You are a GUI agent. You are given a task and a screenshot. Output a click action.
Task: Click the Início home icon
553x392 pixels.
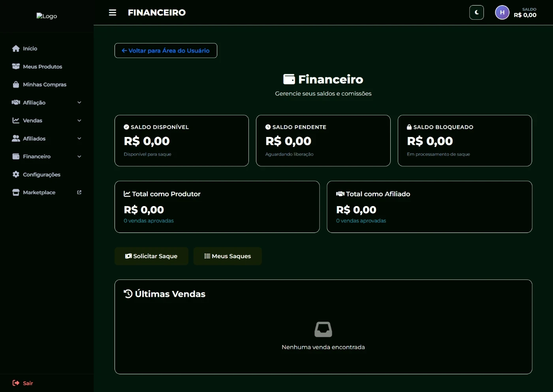coord(16,49)
